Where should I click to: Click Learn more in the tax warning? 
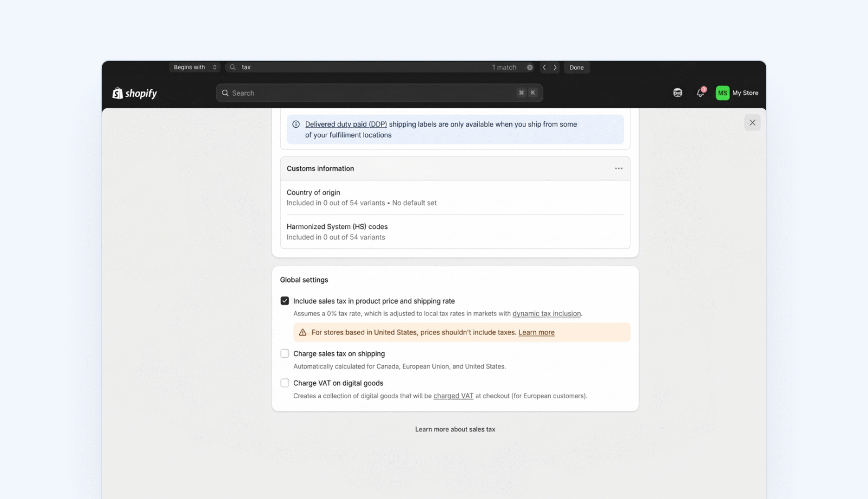[x=536, y=332]
